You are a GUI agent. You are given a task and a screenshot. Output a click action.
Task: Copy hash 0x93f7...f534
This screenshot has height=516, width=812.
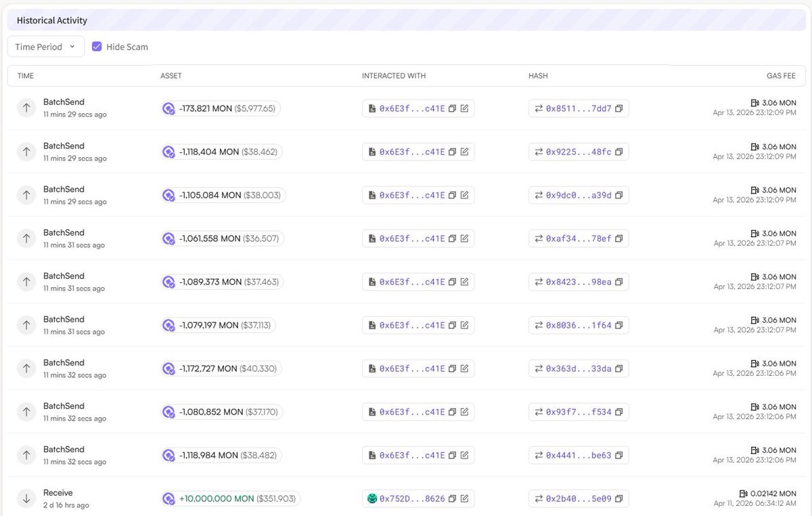coord(618,412)
